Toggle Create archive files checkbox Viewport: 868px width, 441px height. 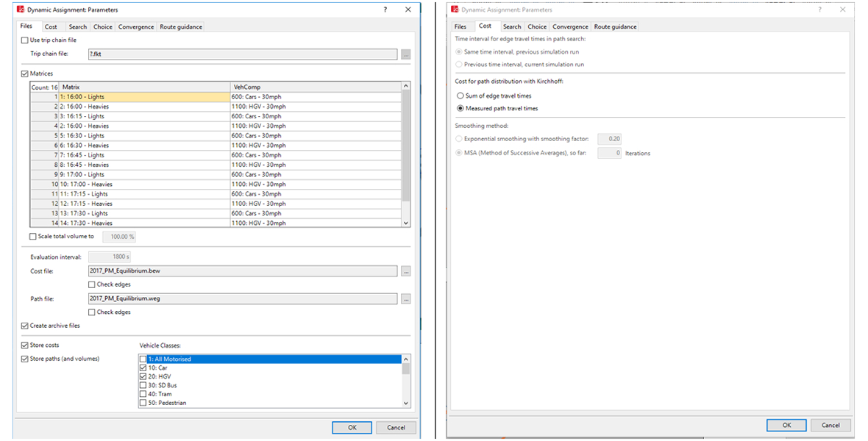coord(25,326)
